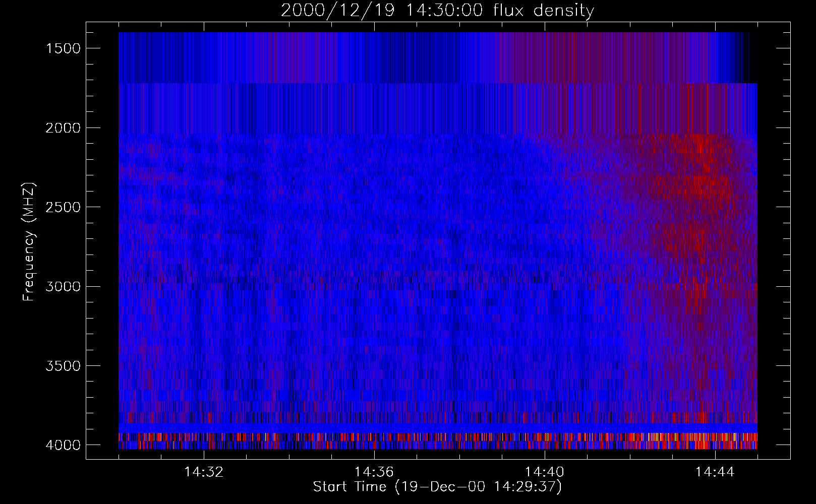Click the 14:32 time axis label
Viewport: 816px width, 504px height.
tap(204, 472)
